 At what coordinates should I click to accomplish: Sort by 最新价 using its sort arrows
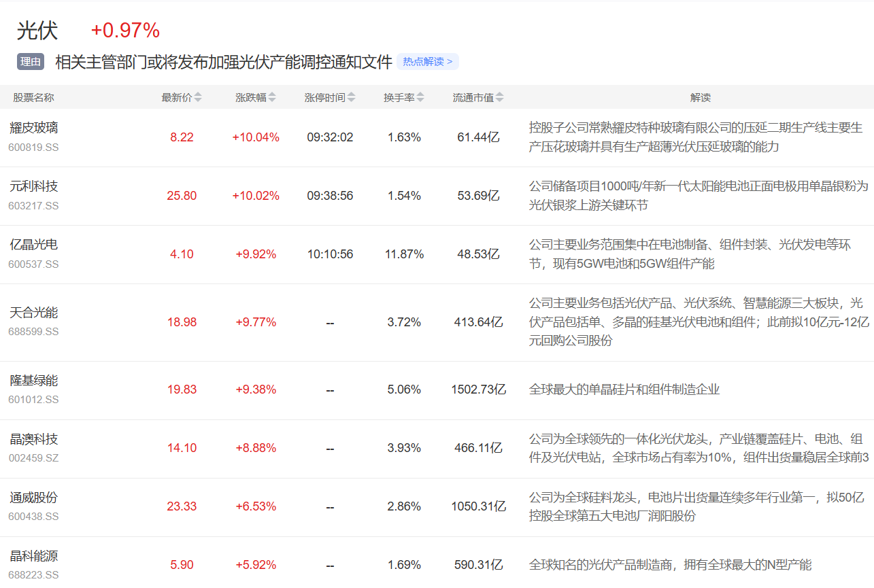tap(198, 97)
